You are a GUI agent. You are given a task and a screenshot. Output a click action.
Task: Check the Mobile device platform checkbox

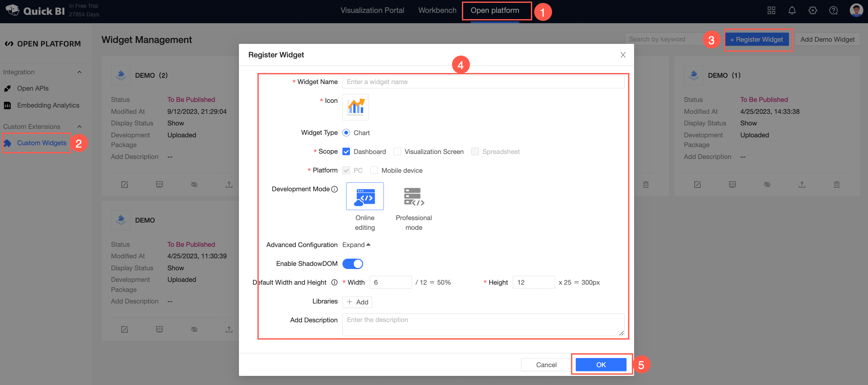(374, 171)
